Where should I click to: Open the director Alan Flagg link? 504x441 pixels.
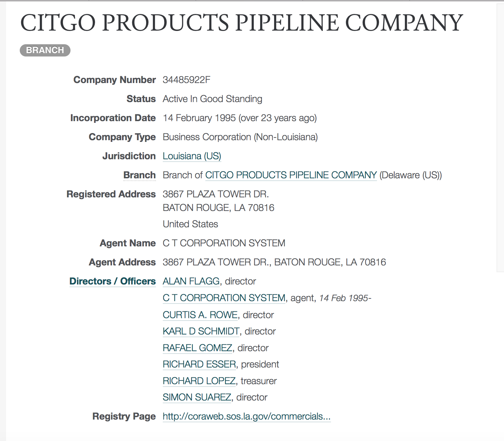191,281
